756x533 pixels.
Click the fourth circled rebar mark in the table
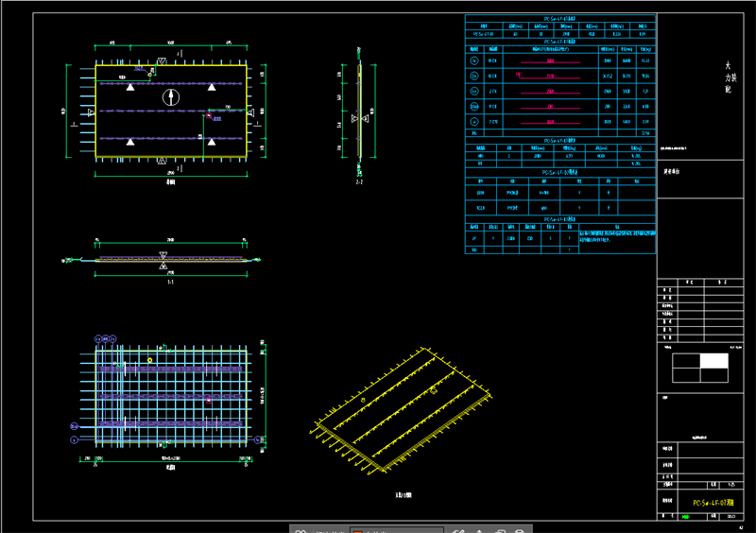(474, 107)
